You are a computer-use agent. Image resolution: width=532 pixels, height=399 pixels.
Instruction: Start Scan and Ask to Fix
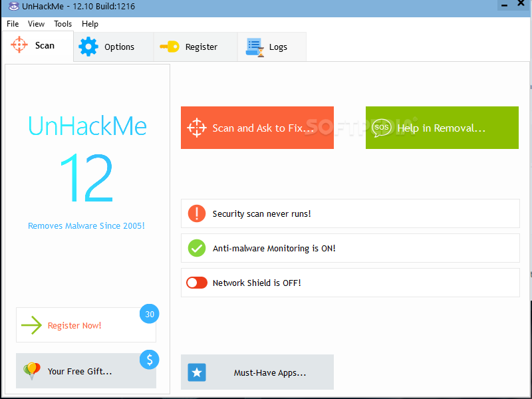tap(257, 128)
